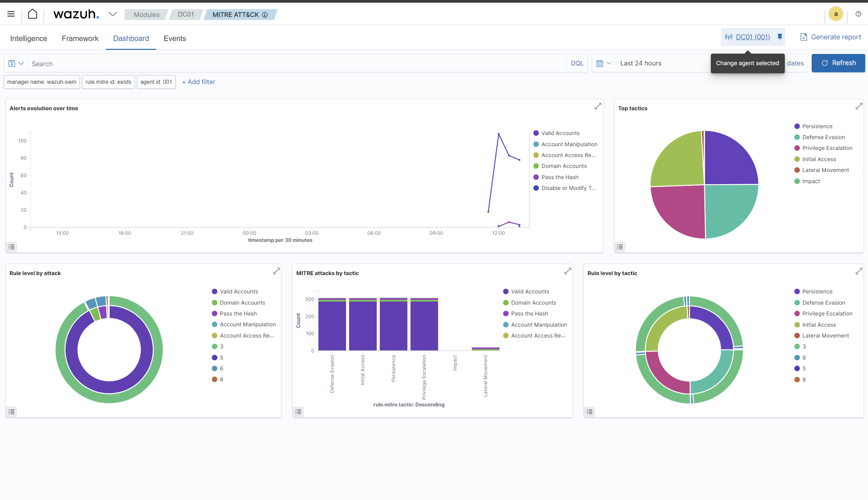The width and height of the screenshot is (868, 500).
Task: Maximize the Alerts evolution over time panel
Action: click(x=598, y=106)
